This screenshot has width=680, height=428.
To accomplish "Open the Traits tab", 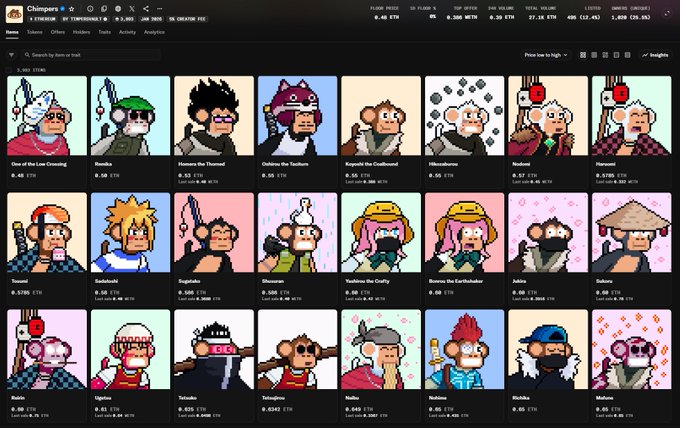I will point(105,32).
